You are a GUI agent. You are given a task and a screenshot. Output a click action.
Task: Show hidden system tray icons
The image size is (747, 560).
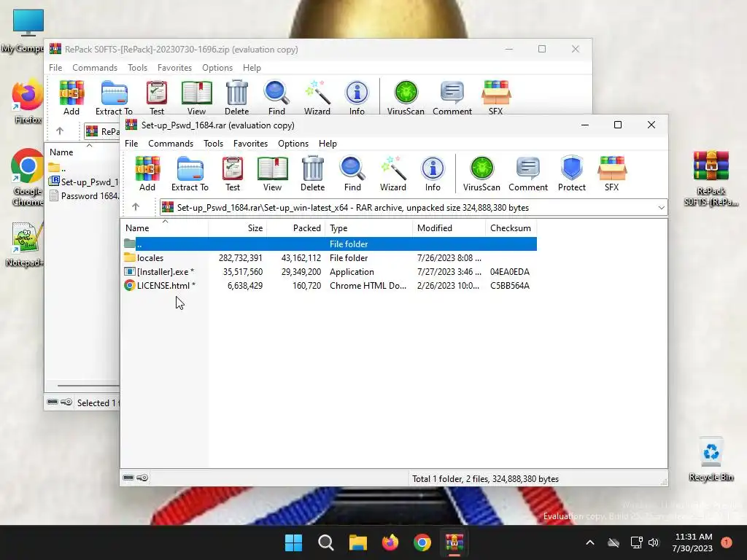click(x=589, y=542)
